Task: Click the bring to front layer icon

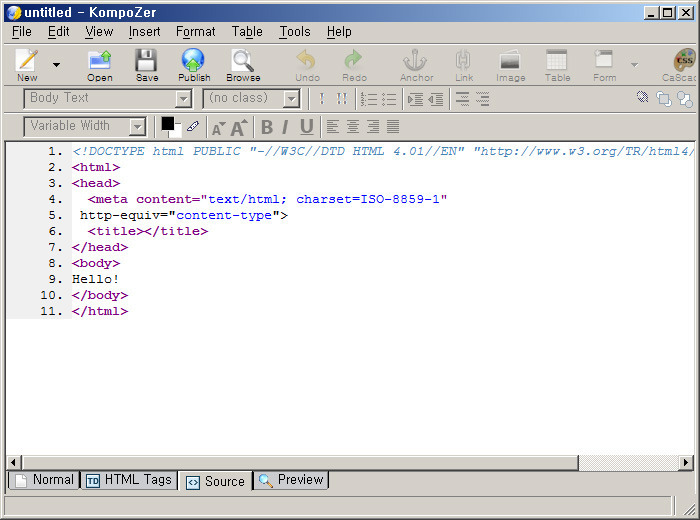Action: point(663,99)
